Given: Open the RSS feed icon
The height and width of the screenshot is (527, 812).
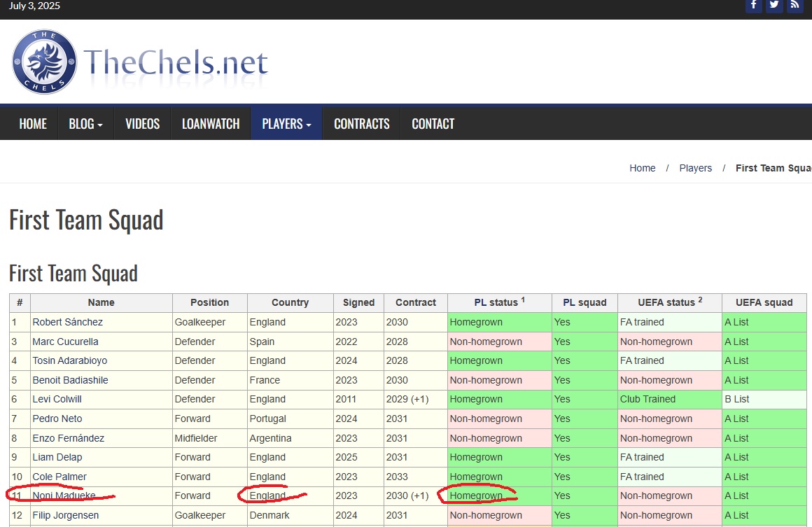Looking at the screenshot, I should tap(794, 5).
